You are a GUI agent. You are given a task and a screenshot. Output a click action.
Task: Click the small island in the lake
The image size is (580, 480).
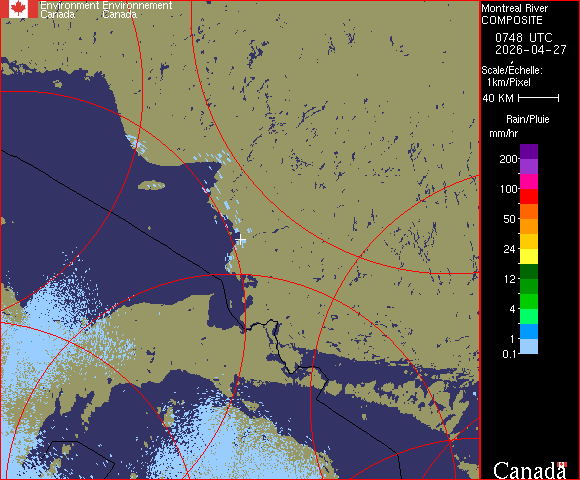tap(152, 185)
